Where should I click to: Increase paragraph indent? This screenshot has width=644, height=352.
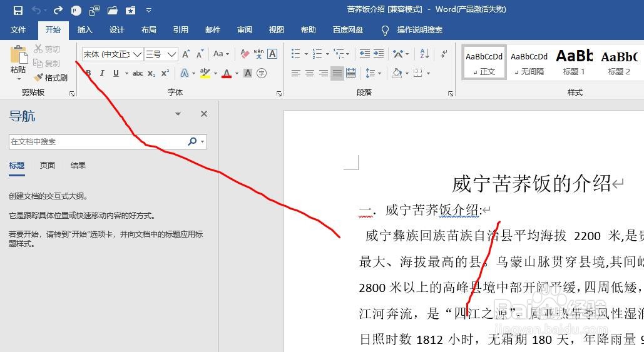(379, 54)
